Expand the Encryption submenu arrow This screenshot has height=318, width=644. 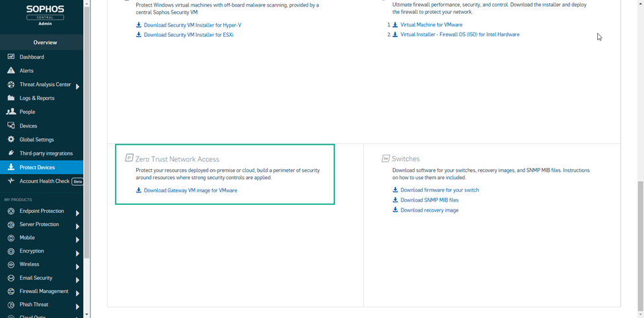tap(77, 253)
